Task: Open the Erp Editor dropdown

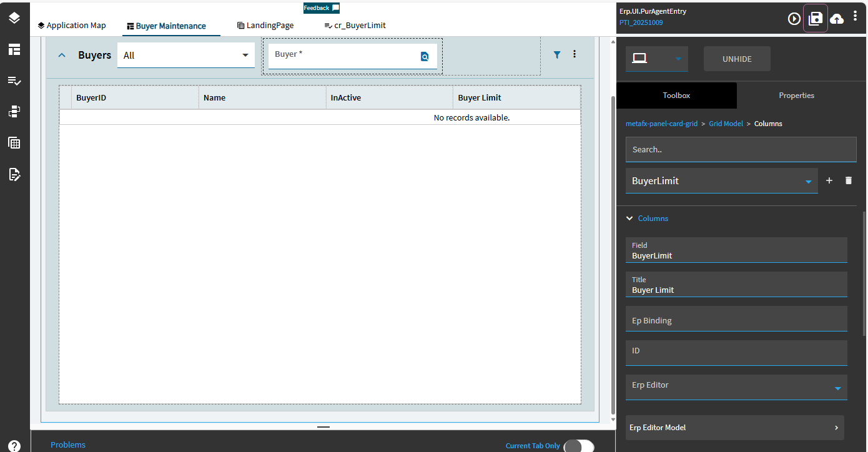Action: point(736,387)
